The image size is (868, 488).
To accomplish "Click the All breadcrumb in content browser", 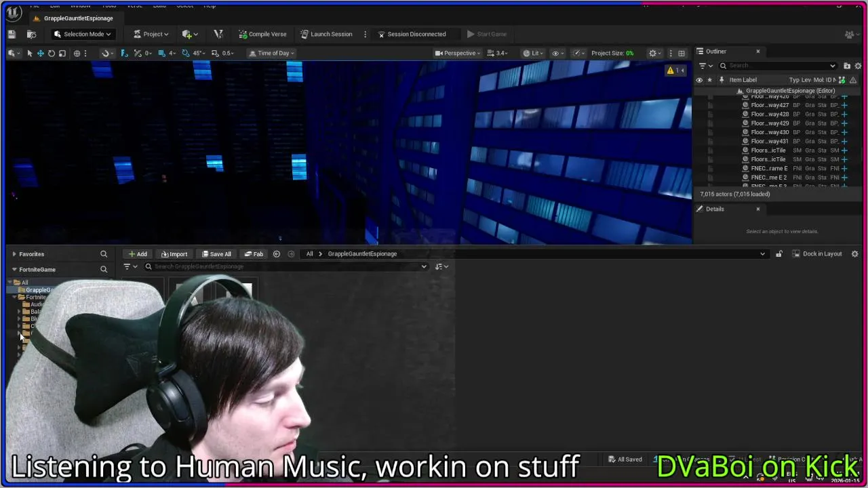I will tap(309, 254).
